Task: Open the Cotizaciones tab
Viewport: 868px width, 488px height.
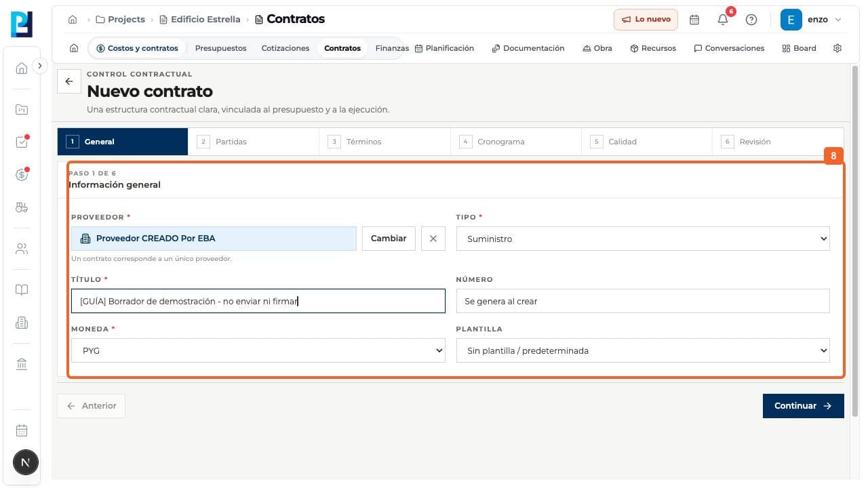Action: pos(285,48)
